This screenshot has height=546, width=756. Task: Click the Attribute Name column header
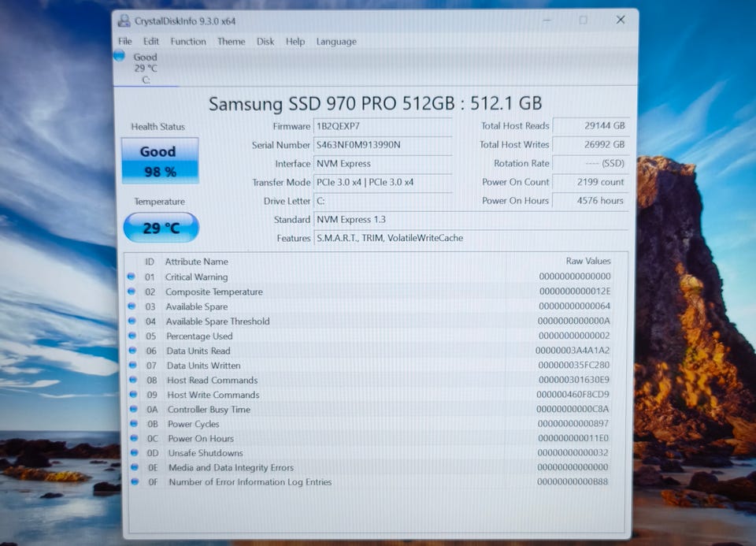pos(197,262)
